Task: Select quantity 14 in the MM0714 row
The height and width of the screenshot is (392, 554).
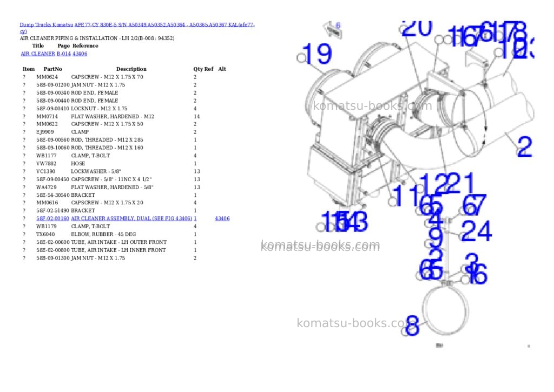Action: [197, 117]
